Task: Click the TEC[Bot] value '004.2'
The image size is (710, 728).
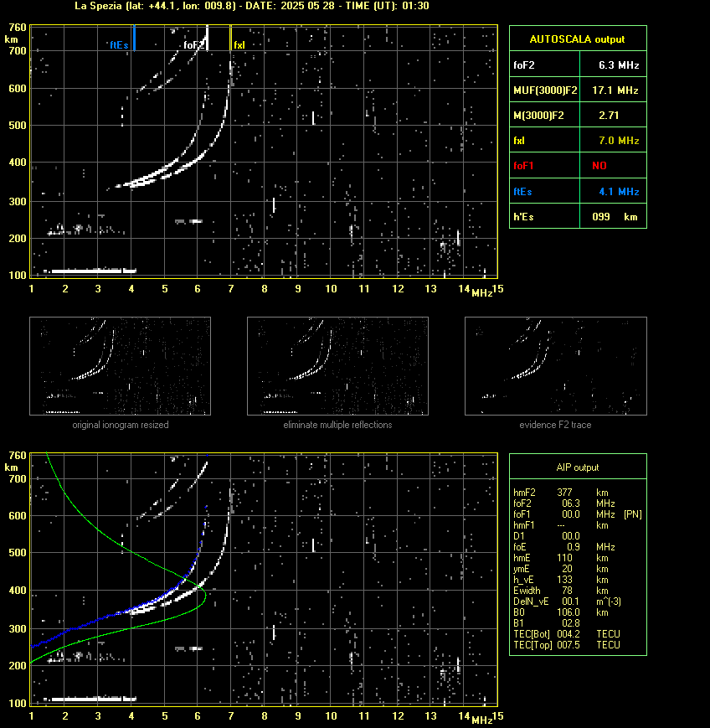Action: point(569,634)
